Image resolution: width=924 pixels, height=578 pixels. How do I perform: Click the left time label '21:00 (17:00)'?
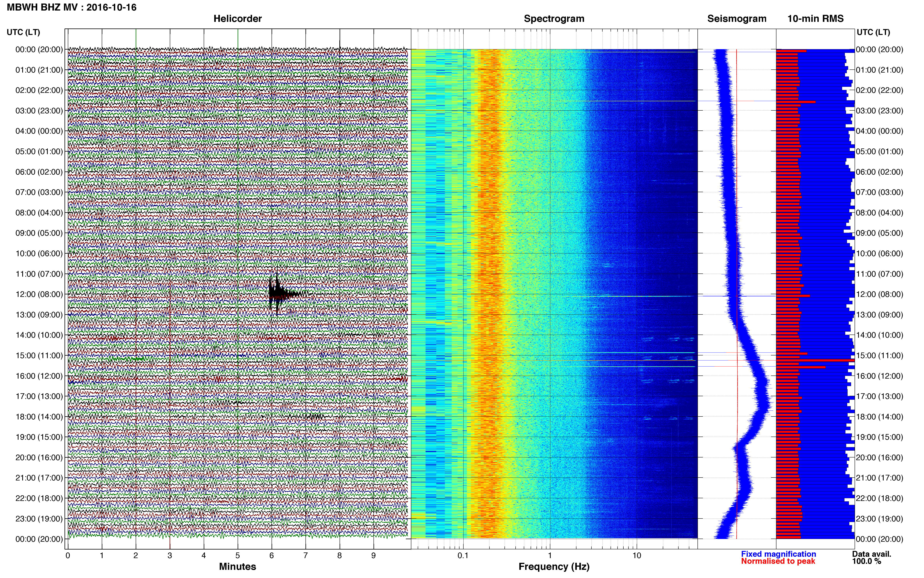pos(39,478)
